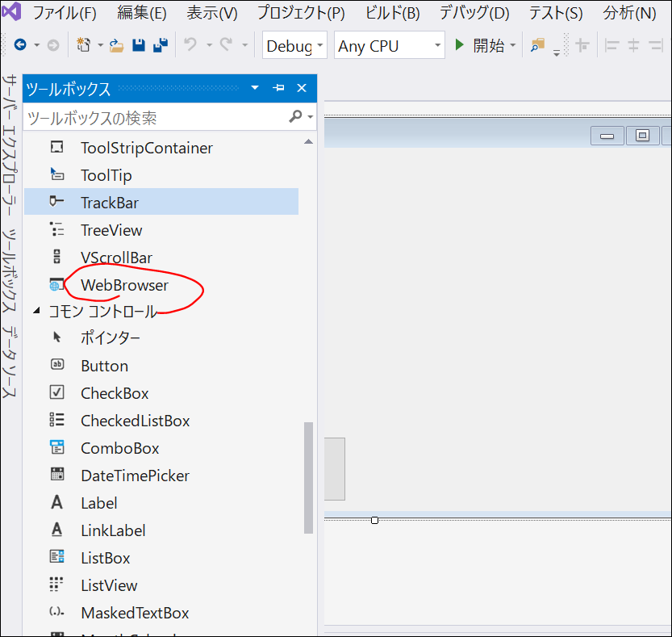The width and height of the screenshot is (672, 637).
Task: Select the TreeView control icon
Action: tap(56, 229)
